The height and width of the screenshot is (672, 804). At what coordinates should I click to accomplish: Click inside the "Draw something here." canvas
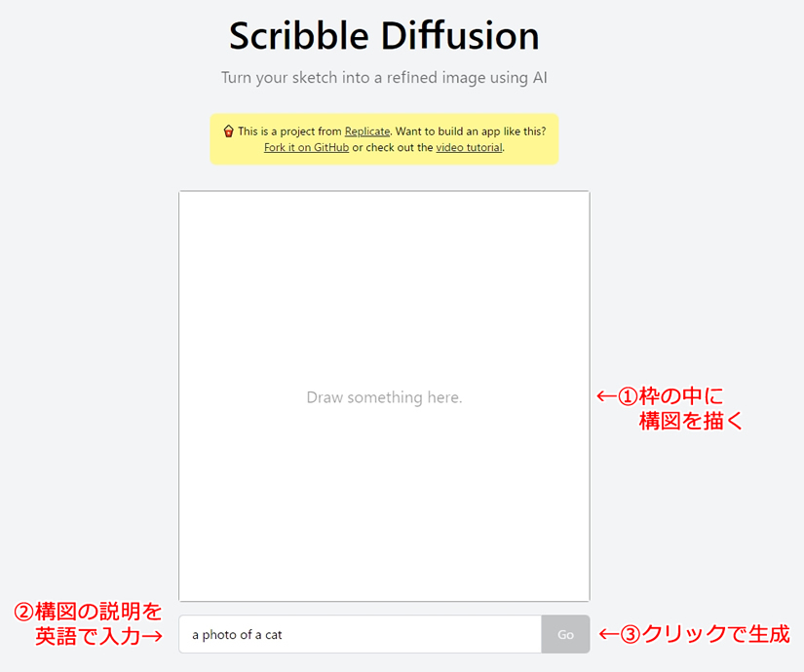(384, 395)
